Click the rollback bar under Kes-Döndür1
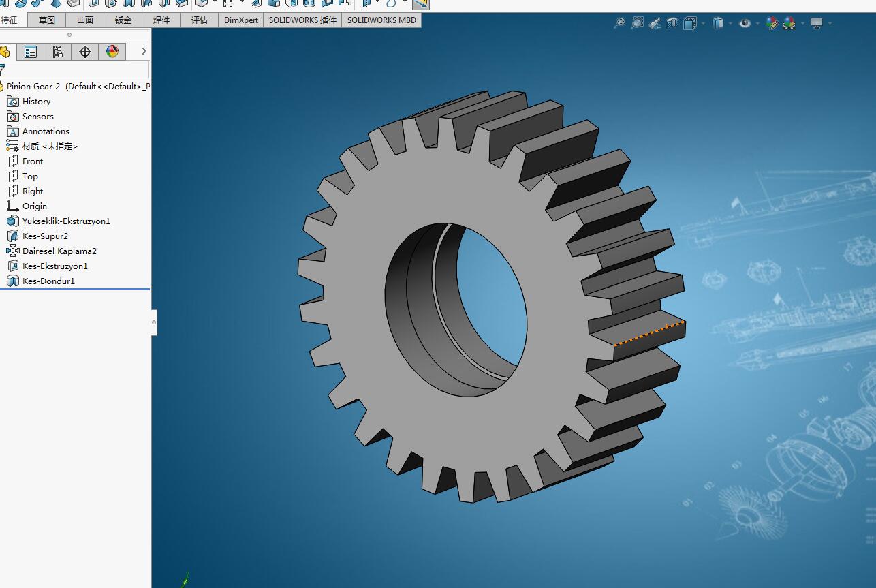Image resolution: width=876 pixels, height=588 pixels. [x=75, y=290]
